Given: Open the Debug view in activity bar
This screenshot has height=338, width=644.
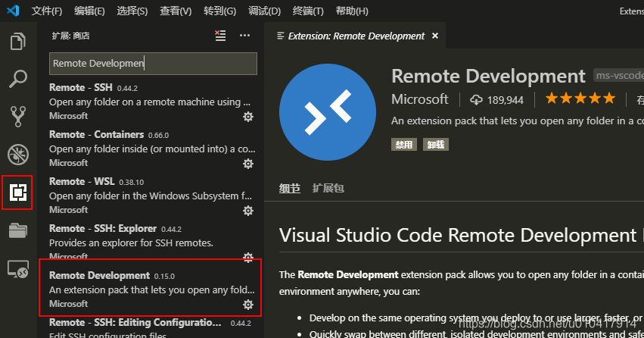Looking at the screenshot, I should pyautogui.click(x=18, y=154).
